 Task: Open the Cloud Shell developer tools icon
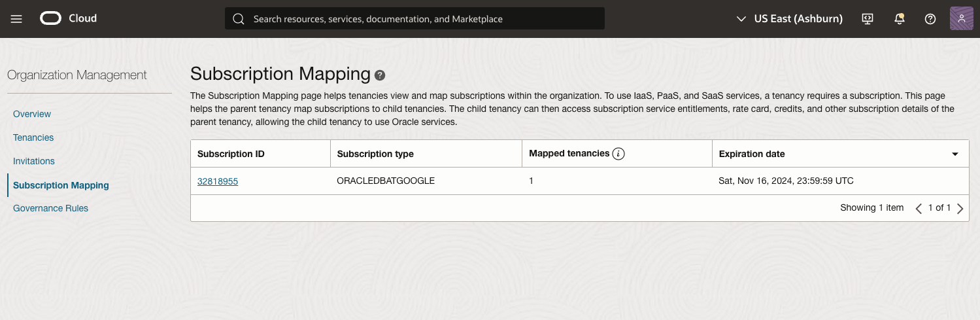pos(868,19)
